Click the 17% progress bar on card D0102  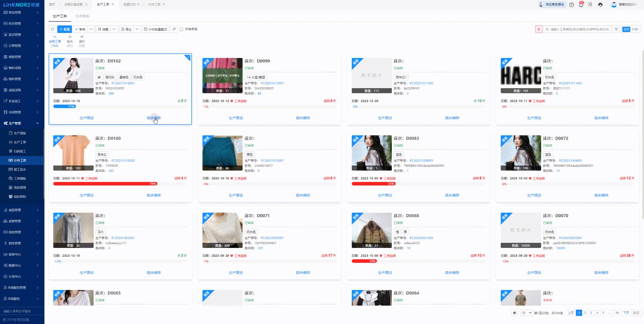[x=65, y=107]
